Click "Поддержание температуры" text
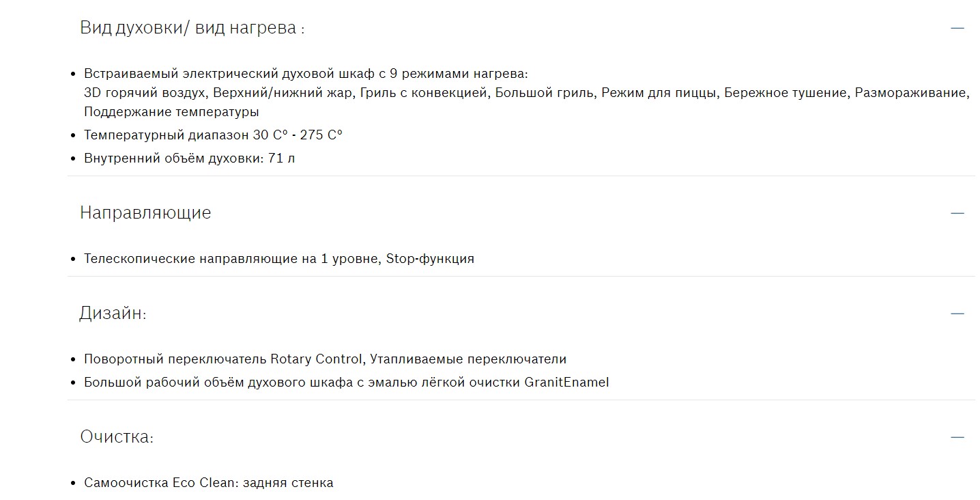 coord(171,112)
